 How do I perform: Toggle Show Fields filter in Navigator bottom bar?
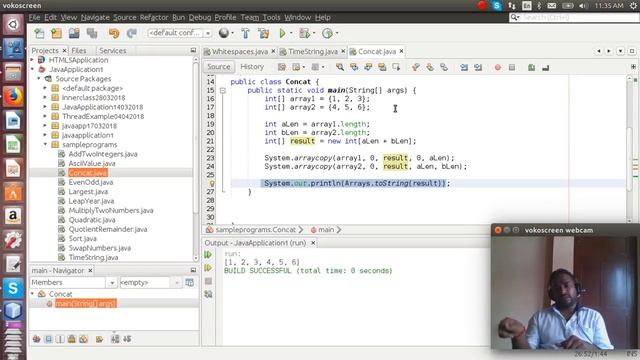click(48, 339)
